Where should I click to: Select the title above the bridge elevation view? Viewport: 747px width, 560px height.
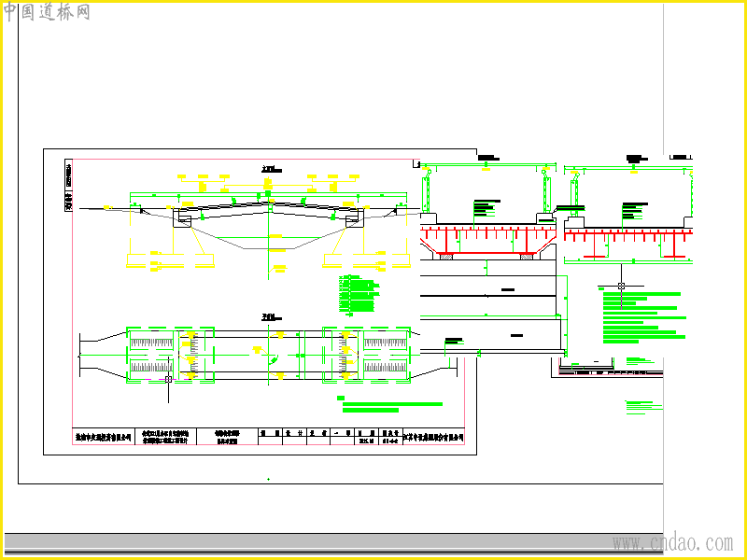click(272, 169)
